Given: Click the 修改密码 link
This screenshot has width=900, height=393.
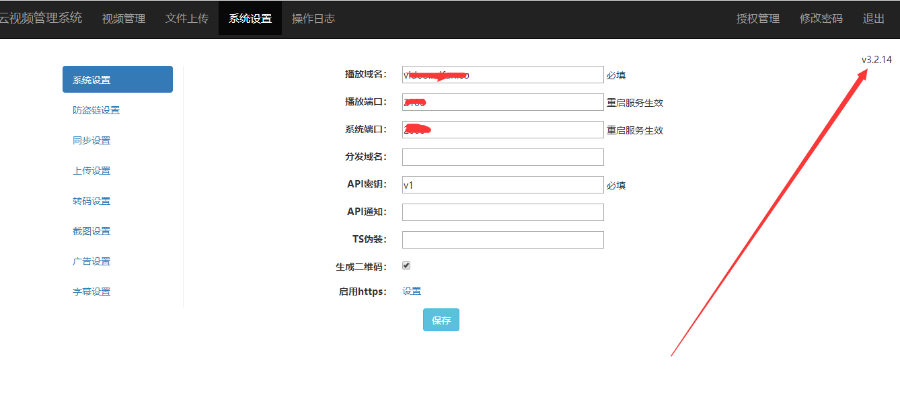Looking at the screenshot, I should [x=821, y=18].
